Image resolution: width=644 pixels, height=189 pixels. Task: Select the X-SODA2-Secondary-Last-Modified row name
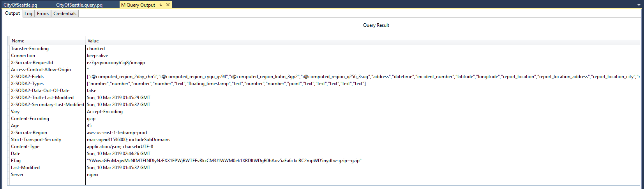(x=48, y=105)
